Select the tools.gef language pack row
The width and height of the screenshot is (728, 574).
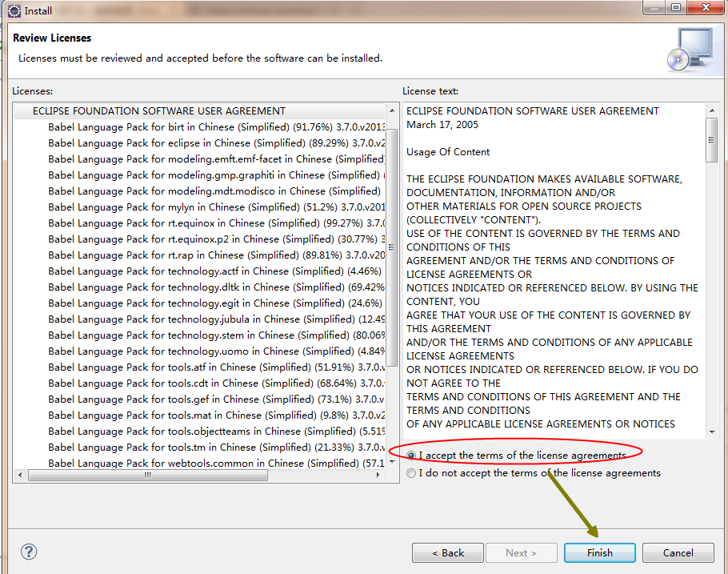216,399
